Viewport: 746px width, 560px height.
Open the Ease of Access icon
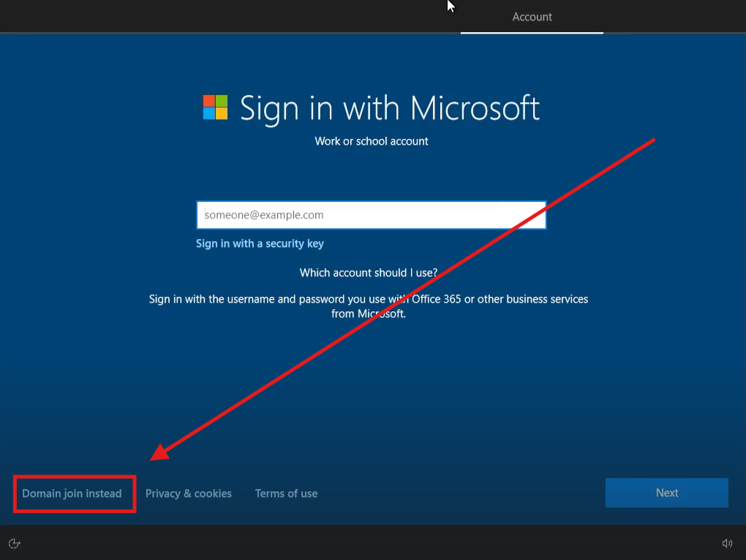click(15, 543)
